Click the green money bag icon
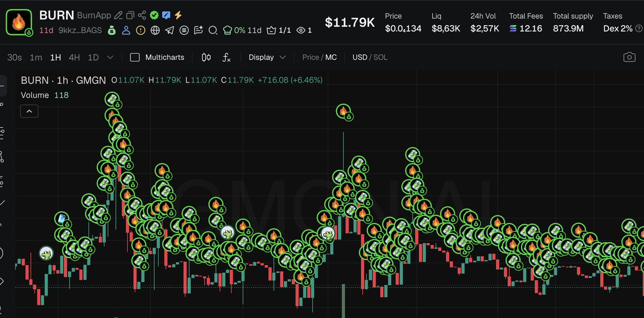Image resolution: width=644 pixels, height=318 pixels. [111, 31]
